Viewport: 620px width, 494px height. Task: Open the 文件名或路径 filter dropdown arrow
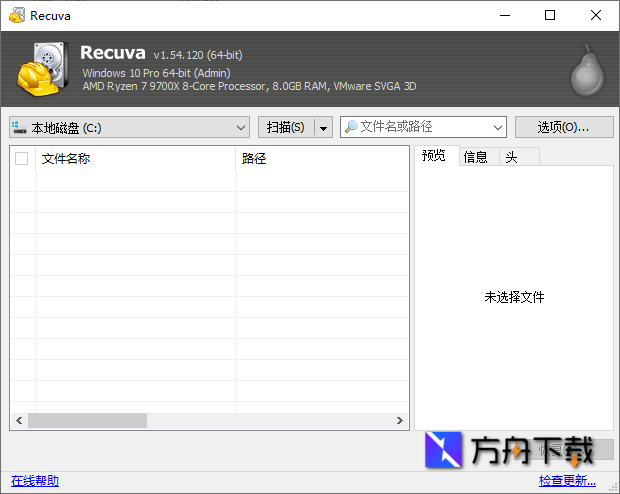click(x=498, y=127)
